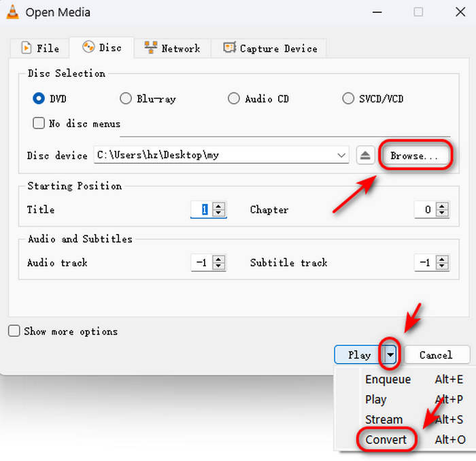
Task: Increase Audio track with up arrow
Action: [x=218, y=258]
